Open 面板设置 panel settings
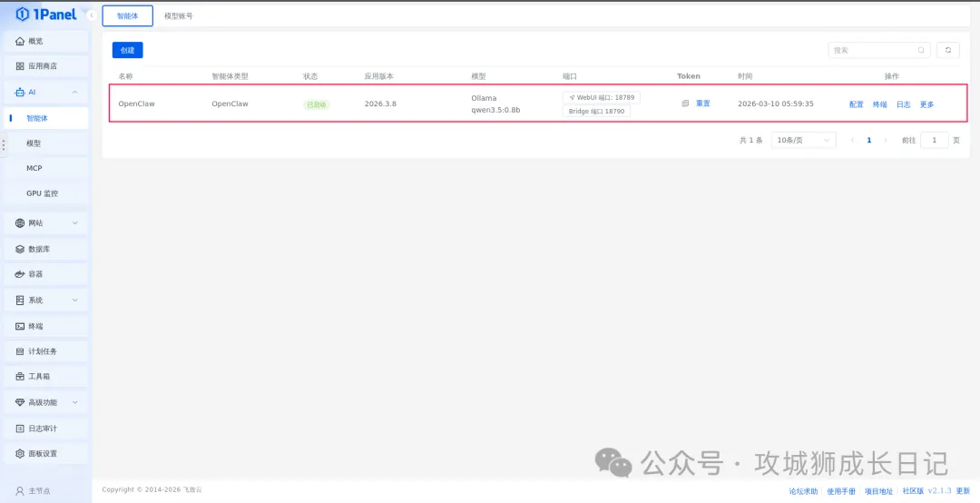Viewport: 980px width, 503px height. click(42, 454)
